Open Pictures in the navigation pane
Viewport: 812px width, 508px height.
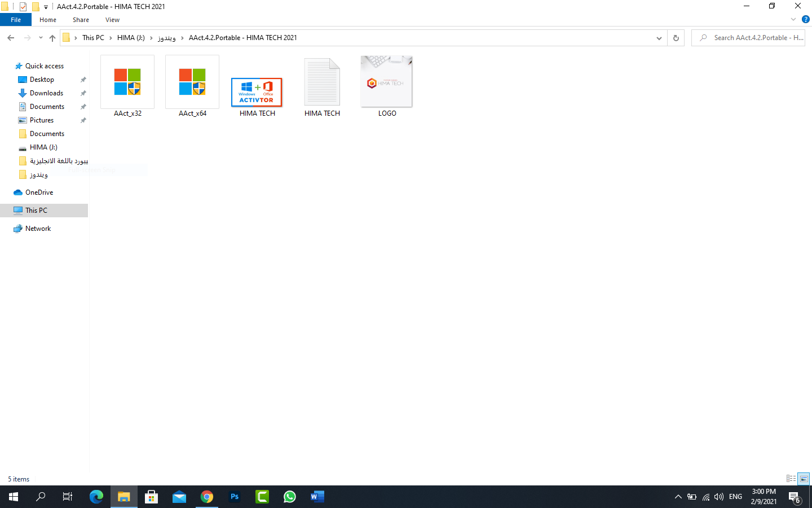tap(42, 120)
